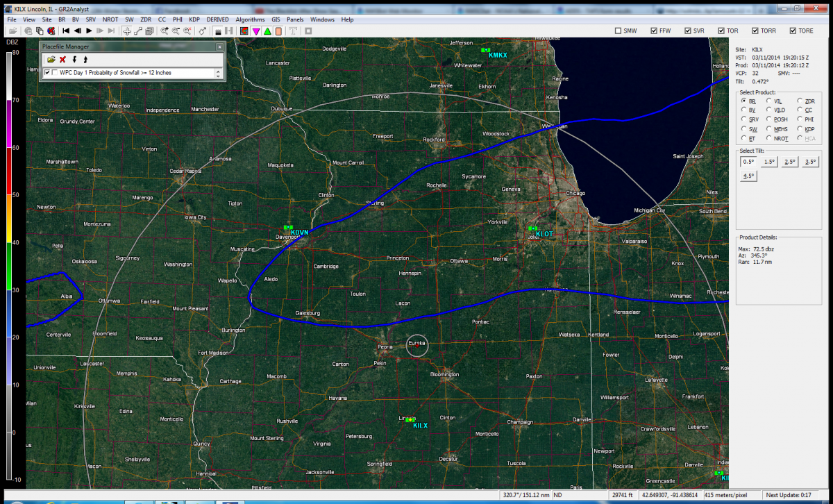
Task: Open the Site menu
Action: point(47,19)
